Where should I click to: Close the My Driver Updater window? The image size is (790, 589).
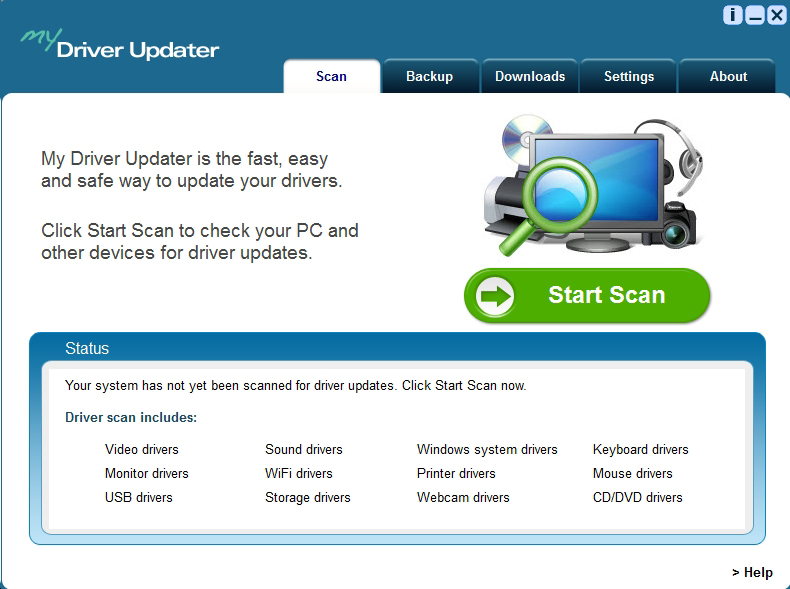coord(776,15)
